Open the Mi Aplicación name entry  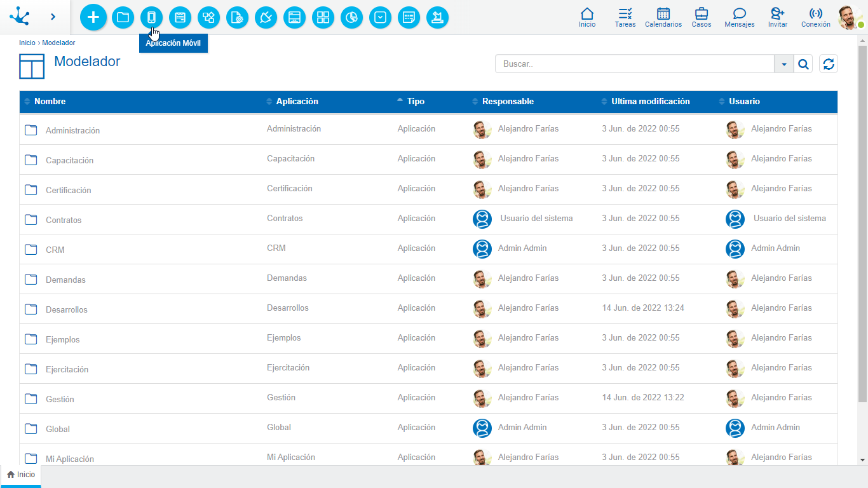(x=70, y=459)
